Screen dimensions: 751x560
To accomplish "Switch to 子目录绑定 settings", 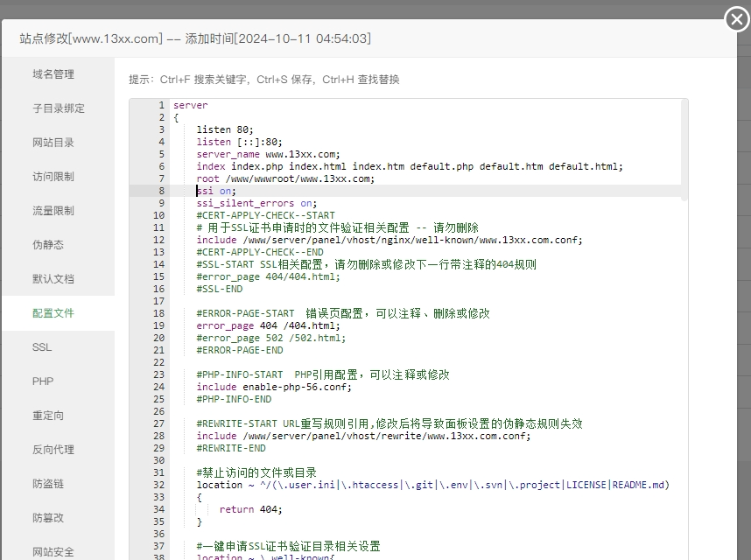I will pos(59,108).
